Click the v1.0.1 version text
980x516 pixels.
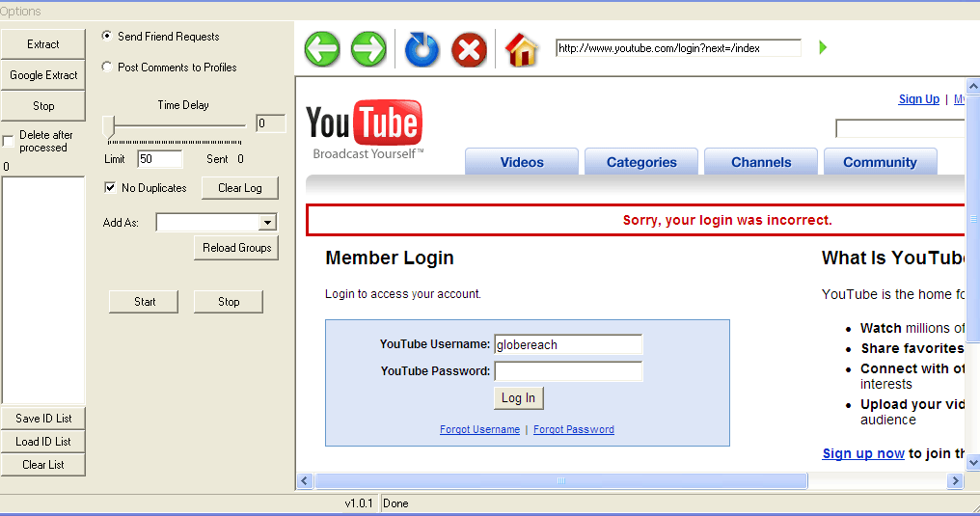click(359, 503)
